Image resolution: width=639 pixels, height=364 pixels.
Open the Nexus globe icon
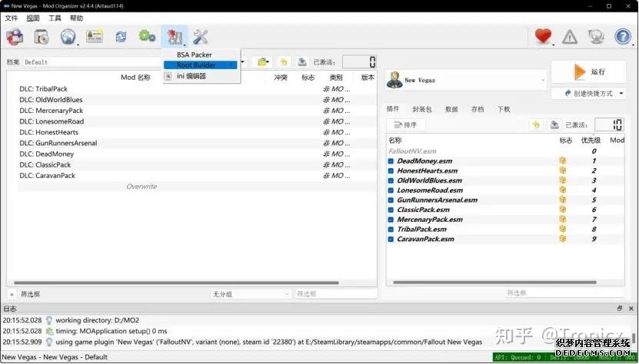(x=68, y=36)
